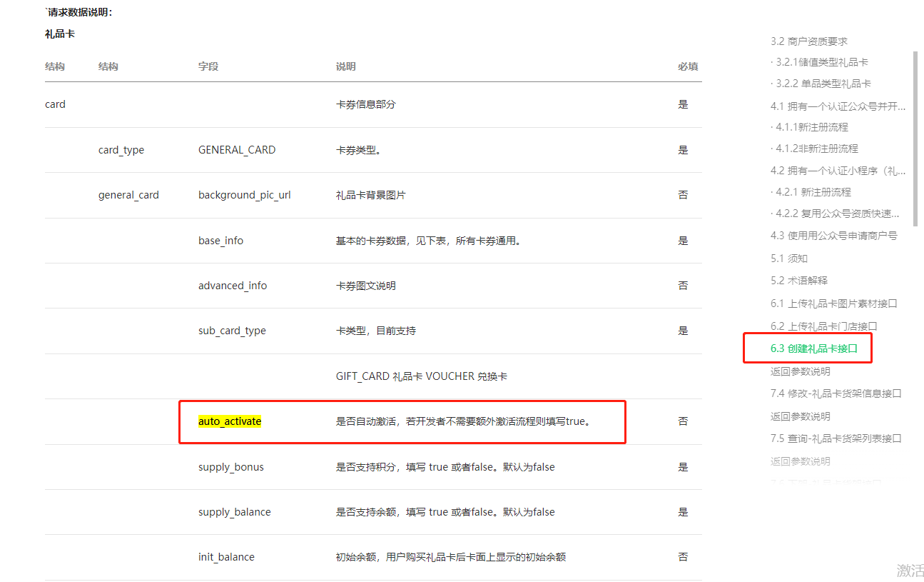Open 6.2 上传礼品卡门店接口 link
The image size is (924, 582).
coord(824,326)
